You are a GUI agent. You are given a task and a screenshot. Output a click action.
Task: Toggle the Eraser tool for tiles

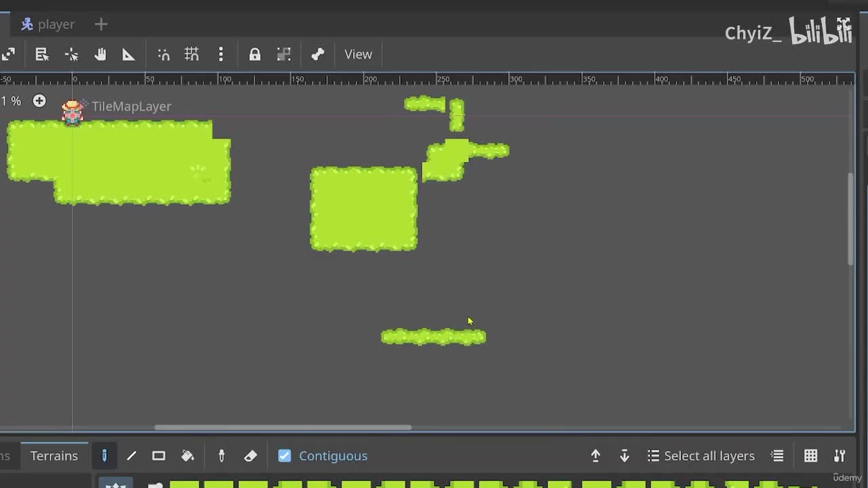[250, 455]
